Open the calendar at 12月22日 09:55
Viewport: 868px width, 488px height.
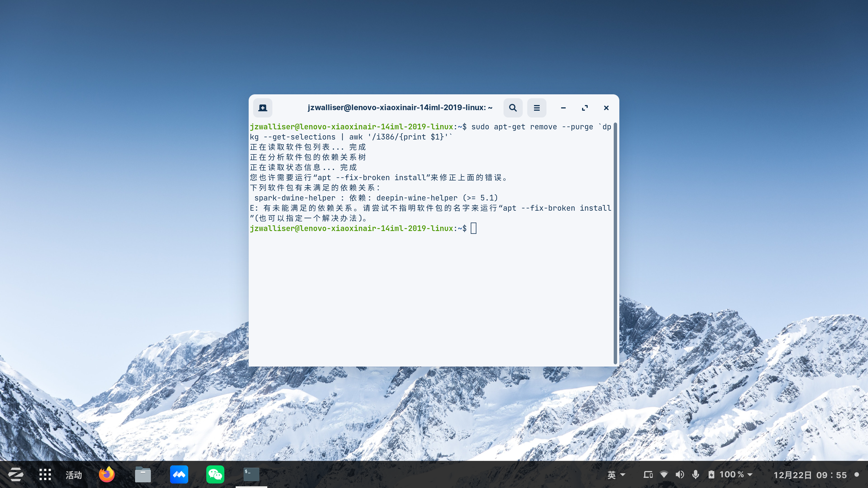coord(810,475)
